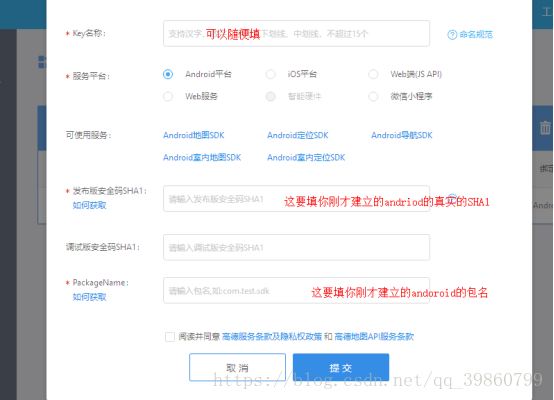This screenshot has width=554, height=400.
Task: Open the Android室内地图SDK link
Action: pos(202,158)
